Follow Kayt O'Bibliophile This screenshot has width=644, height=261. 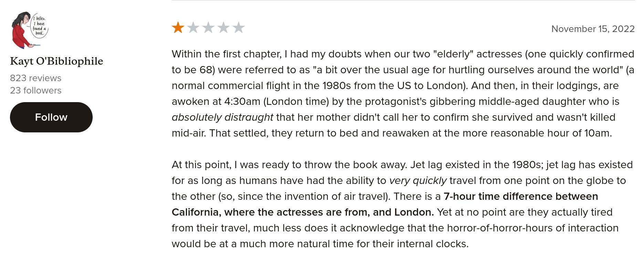(x=51, y=117)
